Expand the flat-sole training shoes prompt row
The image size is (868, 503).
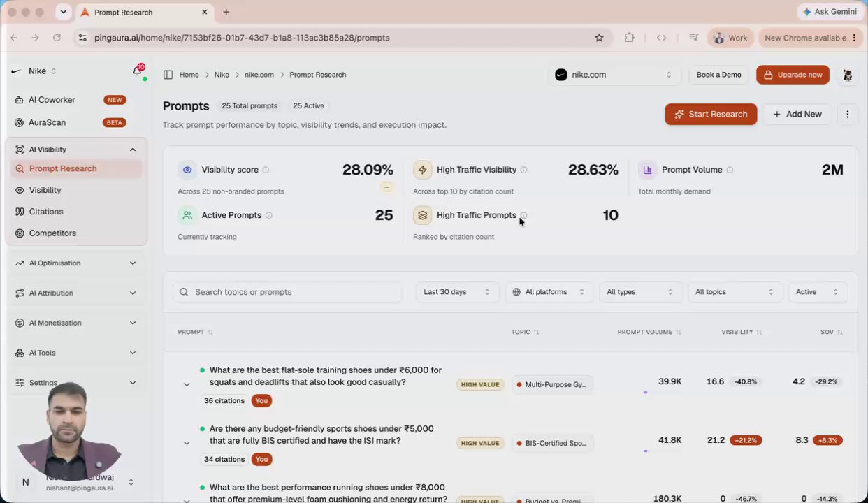coord(187,384)
